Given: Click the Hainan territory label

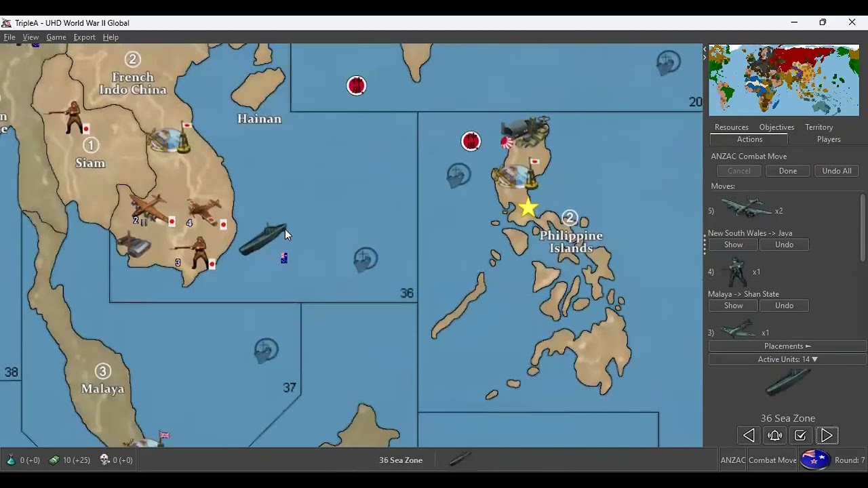Looking at the screenshot, I should pos(259,119).
